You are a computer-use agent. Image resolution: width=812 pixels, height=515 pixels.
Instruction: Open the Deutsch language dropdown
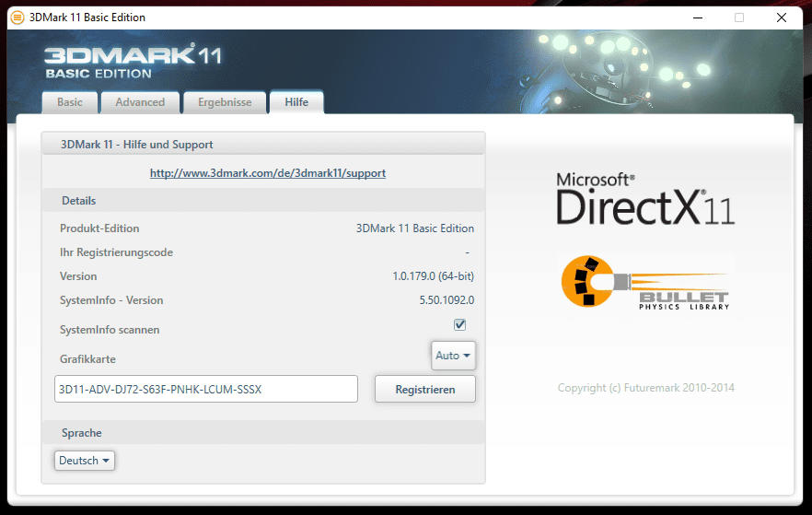coord(85,460)
